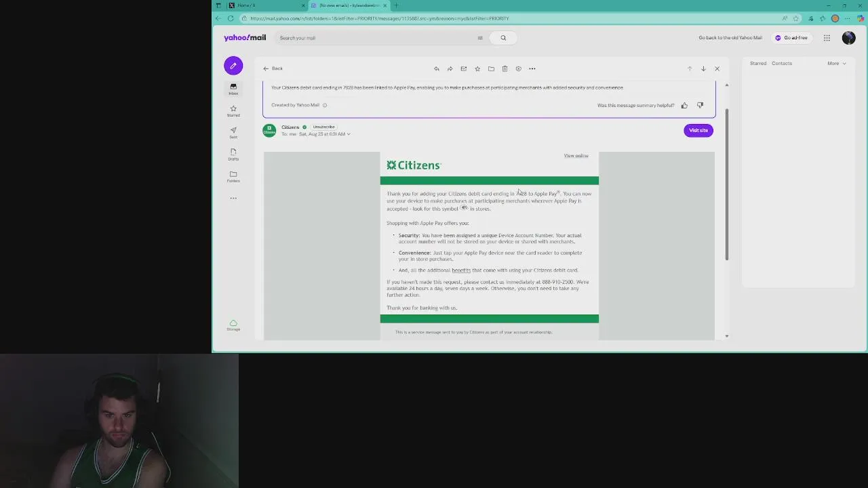
Task: Bookmark this page star icon
Action: (x=796, y=18)
